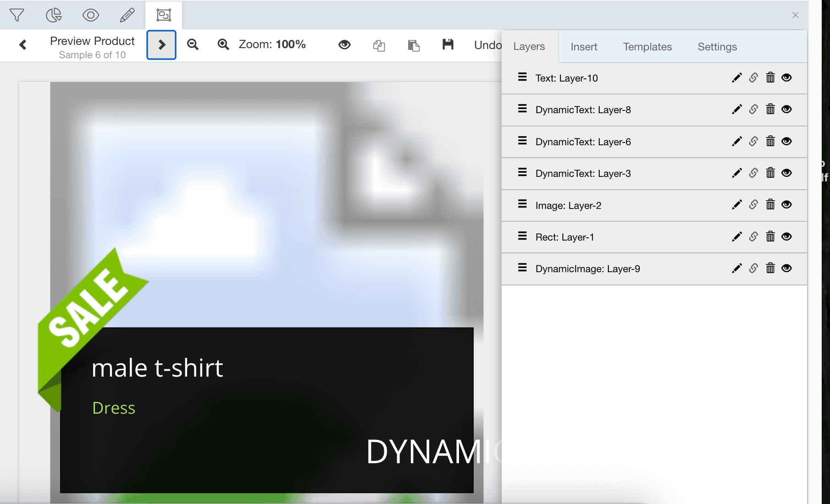Switch to the Insert tab
The image size is (830, 504).
(x=584, y=47)
